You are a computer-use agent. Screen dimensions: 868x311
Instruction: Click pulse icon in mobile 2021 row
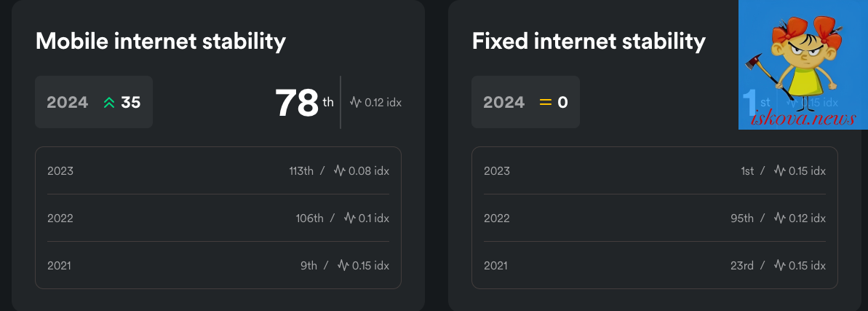click(343, 266)
